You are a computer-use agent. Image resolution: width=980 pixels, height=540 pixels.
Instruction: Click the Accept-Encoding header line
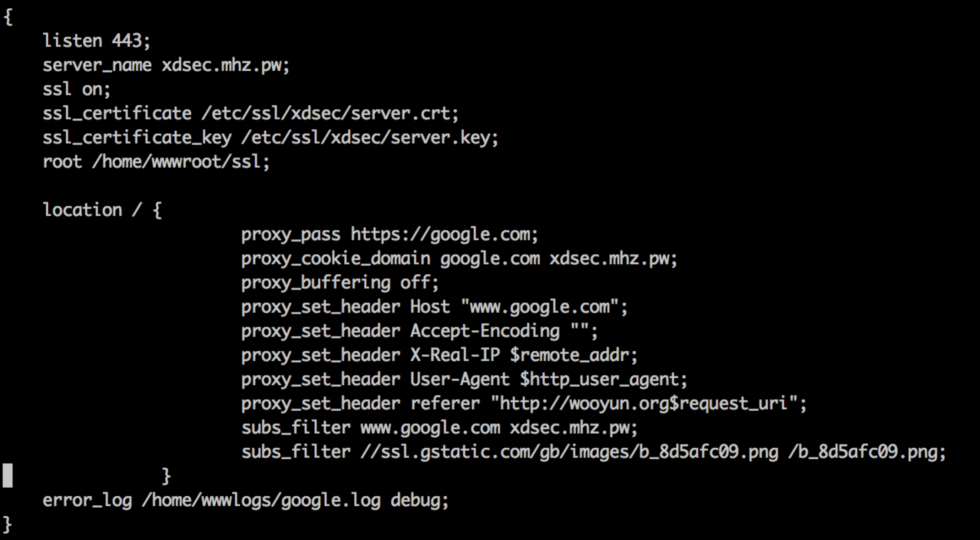tap(420, 331)
